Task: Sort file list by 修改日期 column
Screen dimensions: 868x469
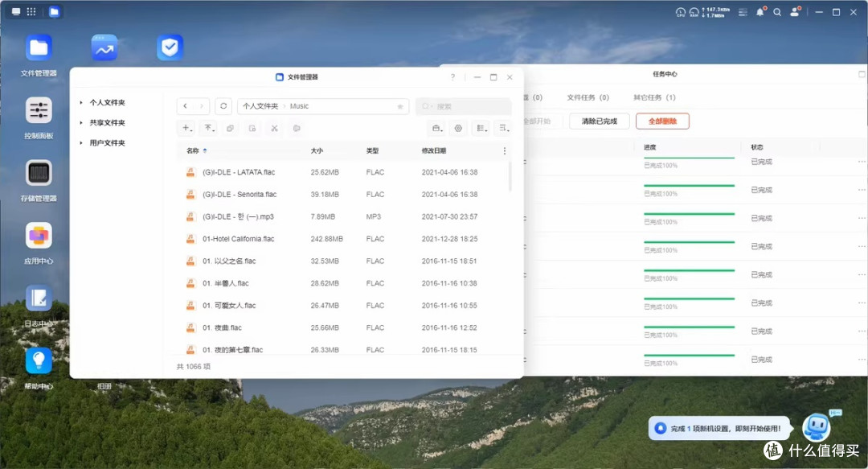Action: pyautogui.click(x=433, y=150)
